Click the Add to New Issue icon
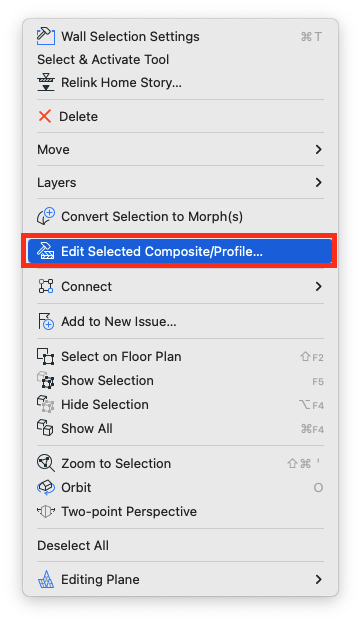This screenshot has width=361, height=623. point(46,321)
